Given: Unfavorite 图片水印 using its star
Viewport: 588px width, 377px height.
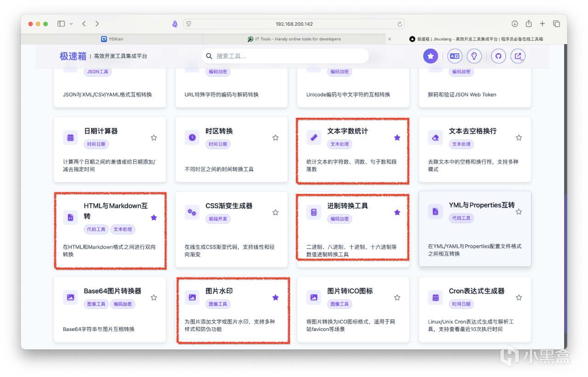Looking at the screenshot, I should [x=276, y=297].
